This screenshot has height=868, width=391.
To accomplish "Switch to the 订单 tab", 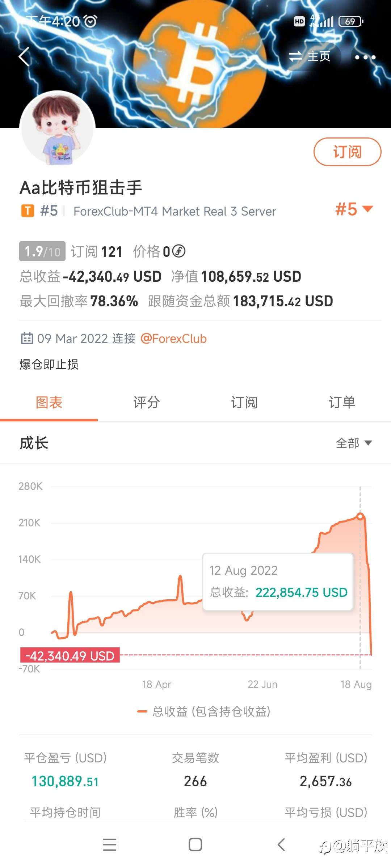I will point(342,402).
